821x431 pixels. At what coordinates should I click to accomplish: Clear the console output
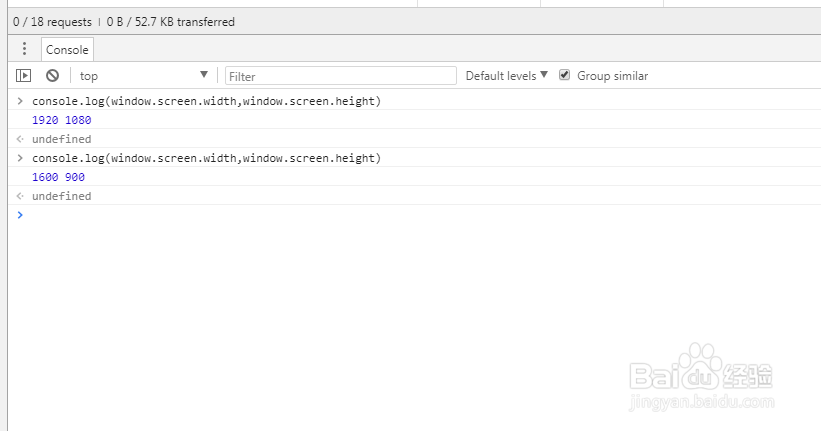pos(52,75)
